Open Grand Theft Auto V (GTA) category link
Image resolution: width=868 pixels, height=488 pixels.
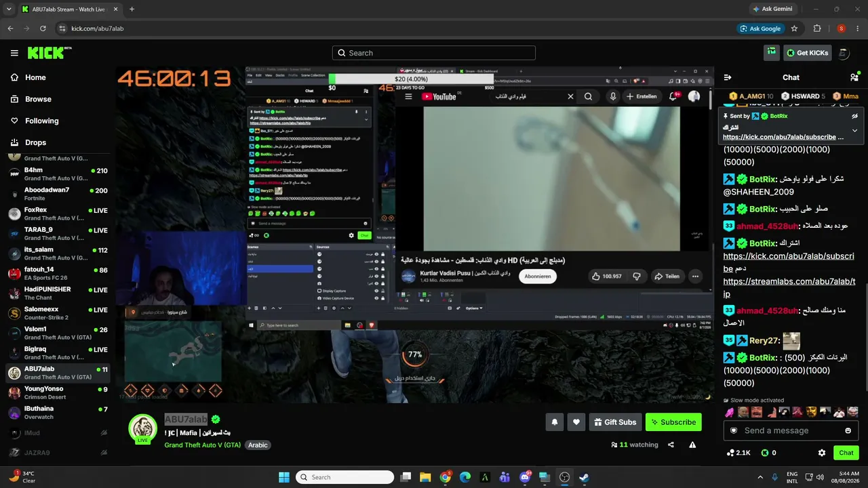coord(202,445)
